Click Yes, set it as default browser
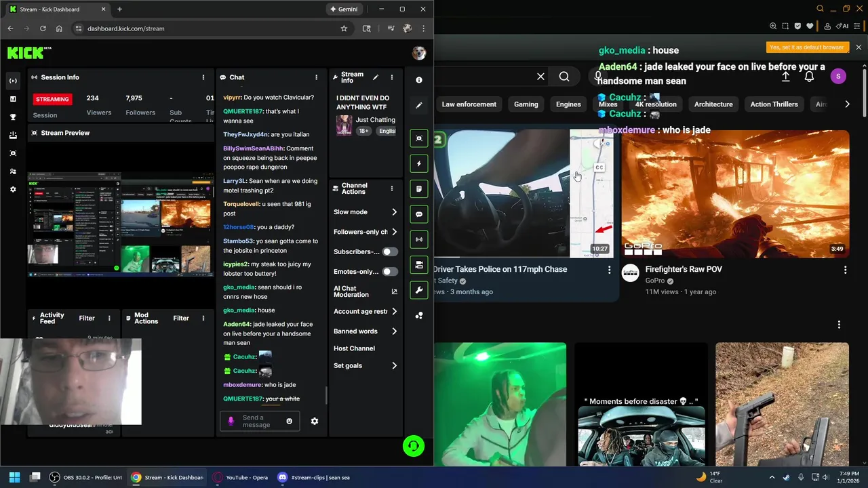This screenshot has height=488, width=868. point(807,47)
